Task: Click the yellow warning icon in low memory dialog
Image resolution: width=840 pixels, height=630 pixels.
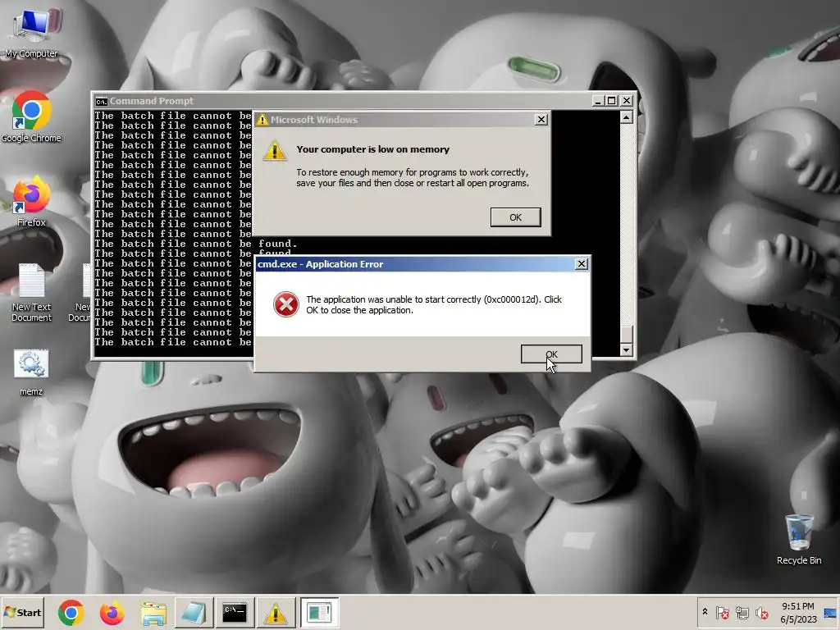Action: (x=275, y=151)
